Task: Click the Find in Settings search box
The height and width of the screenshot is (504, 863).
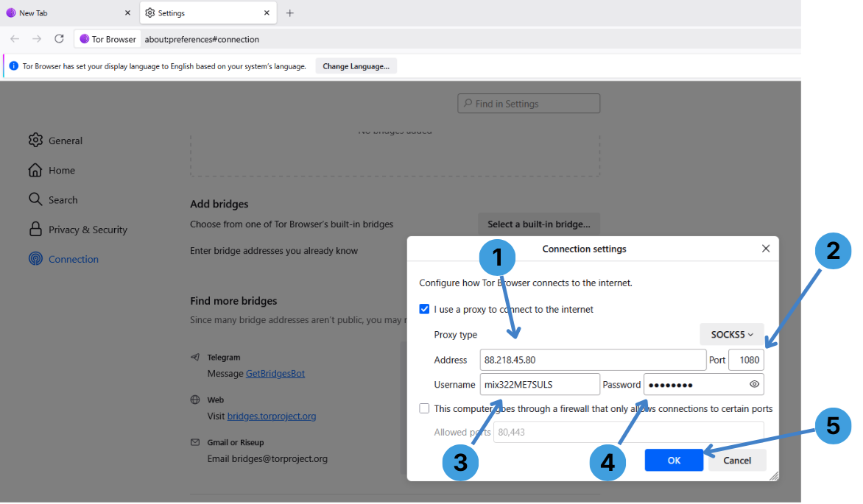Action: (x=529, y=104)
